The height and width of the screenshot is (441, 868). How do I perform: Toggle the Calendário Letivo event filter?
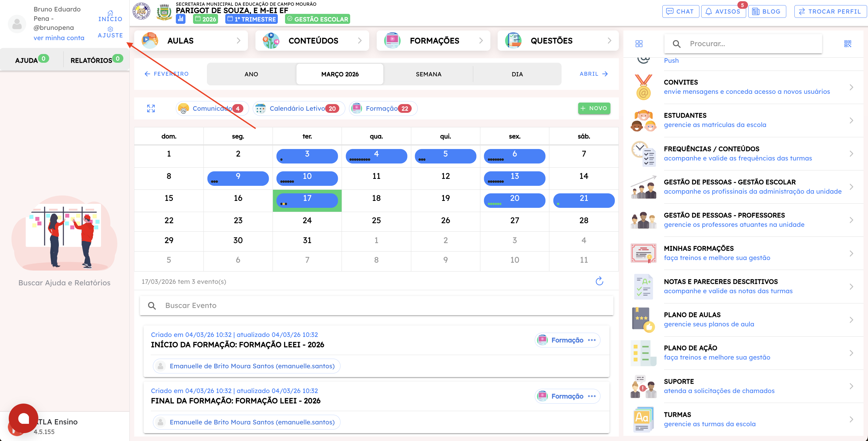pyautogui.click(x=299, y=109)
